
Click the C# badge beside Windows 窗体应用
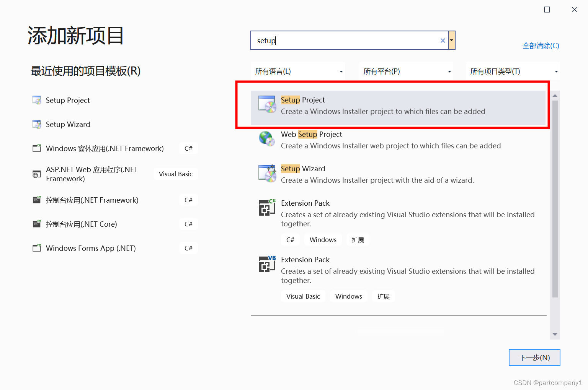188,148
